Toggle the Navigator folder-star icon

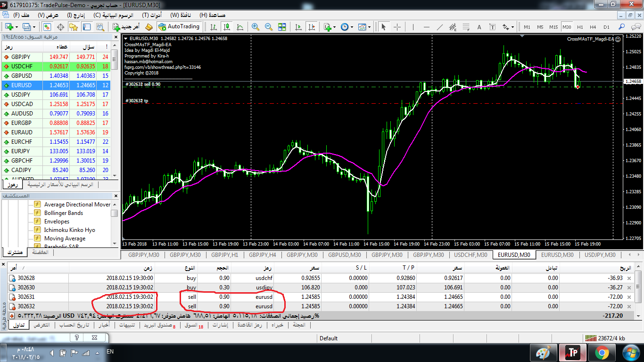(74, 27)
